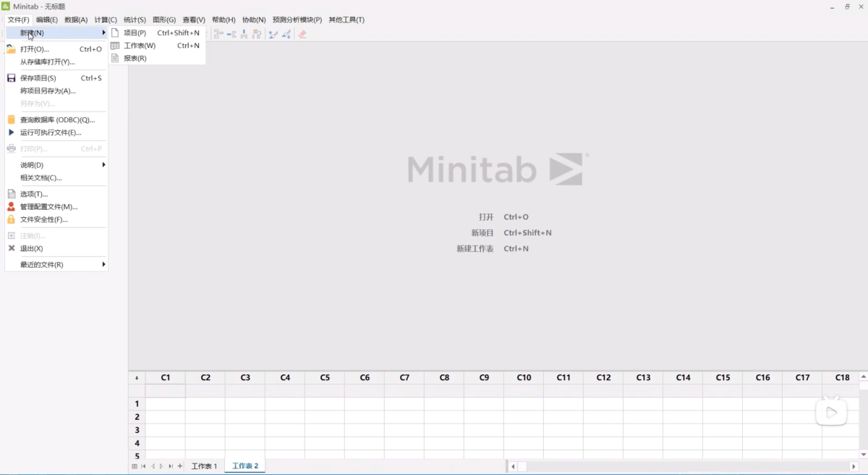Select row 3 header in the worksheet
This screenshot has height=475, width=868.
tap(137, 430)
